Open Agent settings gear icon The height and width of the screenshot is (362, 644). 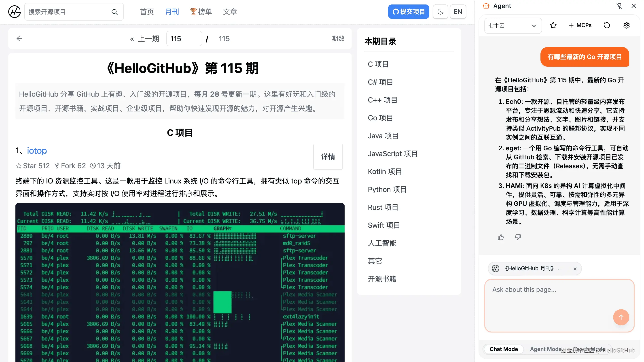(x=626, y=25)
